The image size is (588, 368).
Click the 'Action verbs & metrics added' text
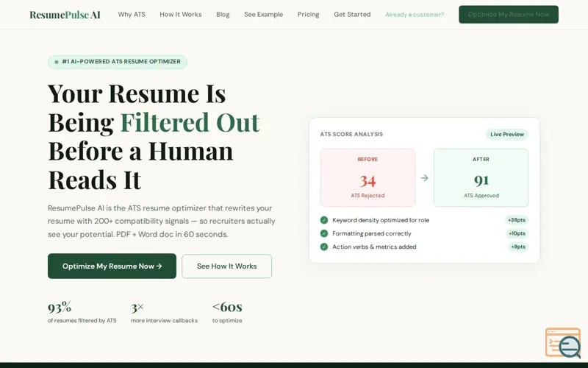coord(374,247)
